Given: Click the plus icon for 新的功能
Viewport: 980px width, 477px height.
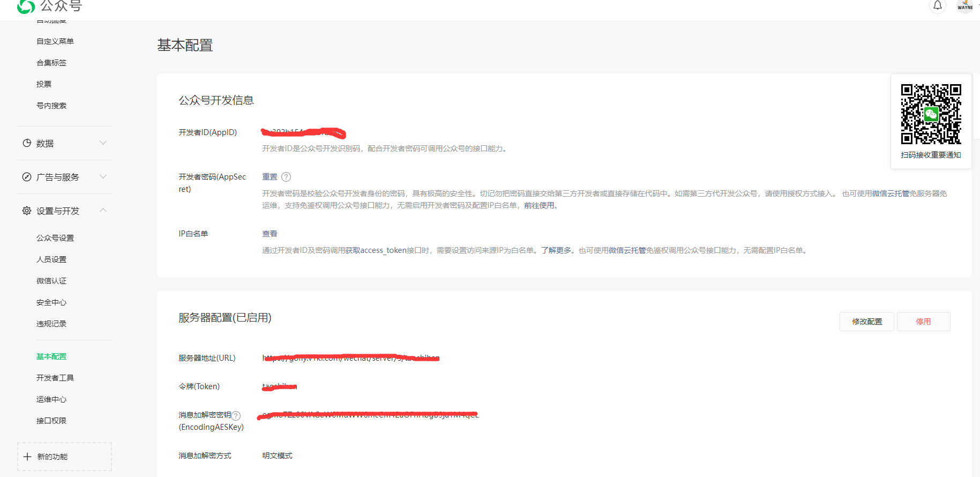Looking at the screenshot, I should pos(27,457).
